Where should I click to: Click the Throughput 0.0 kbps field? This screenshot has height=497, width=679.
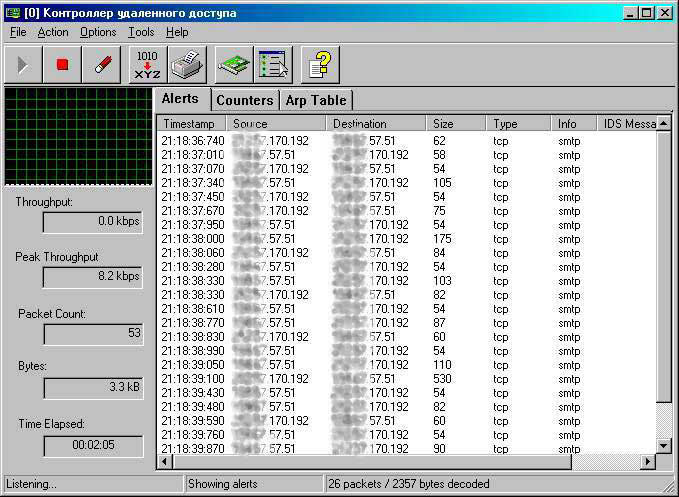[93, 222]
